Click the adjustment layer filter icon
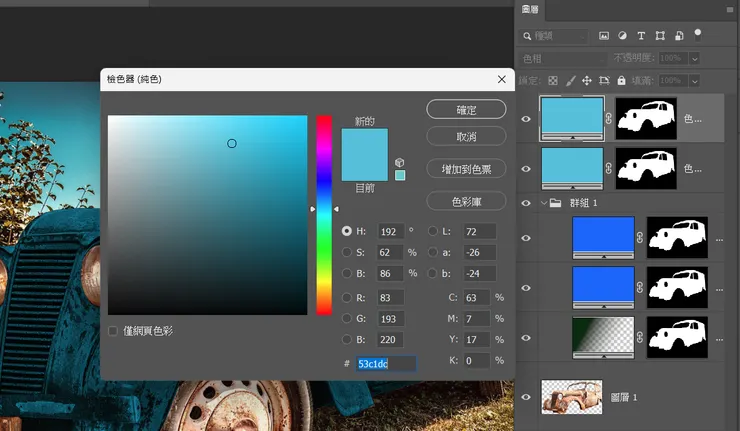Viewport: 740px width, 431px height. (x=623, y=35)
